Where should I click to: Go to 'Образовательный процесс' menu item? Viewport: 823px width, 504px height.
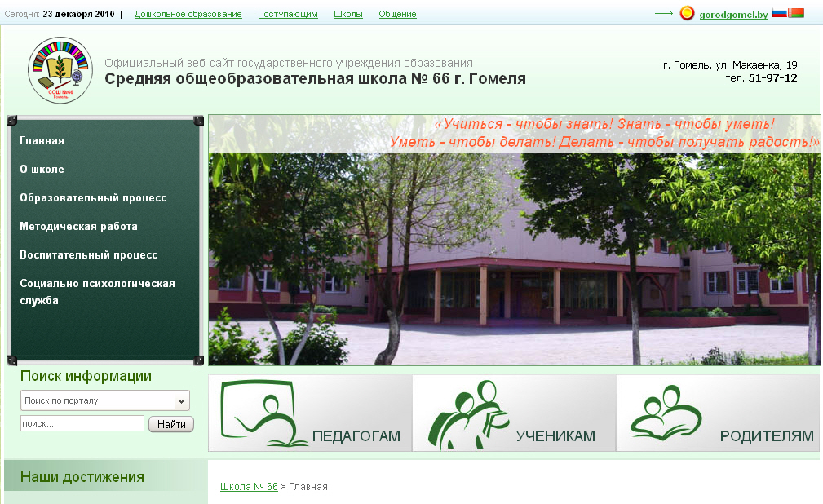tap(93, 198)
